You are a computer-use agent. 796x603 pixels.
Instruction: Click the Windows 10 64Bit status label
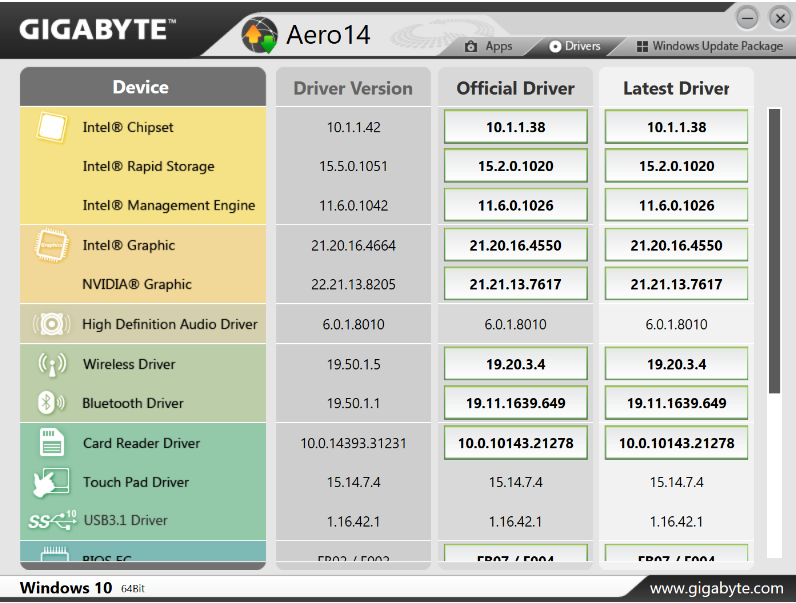[x=82, y=588]
